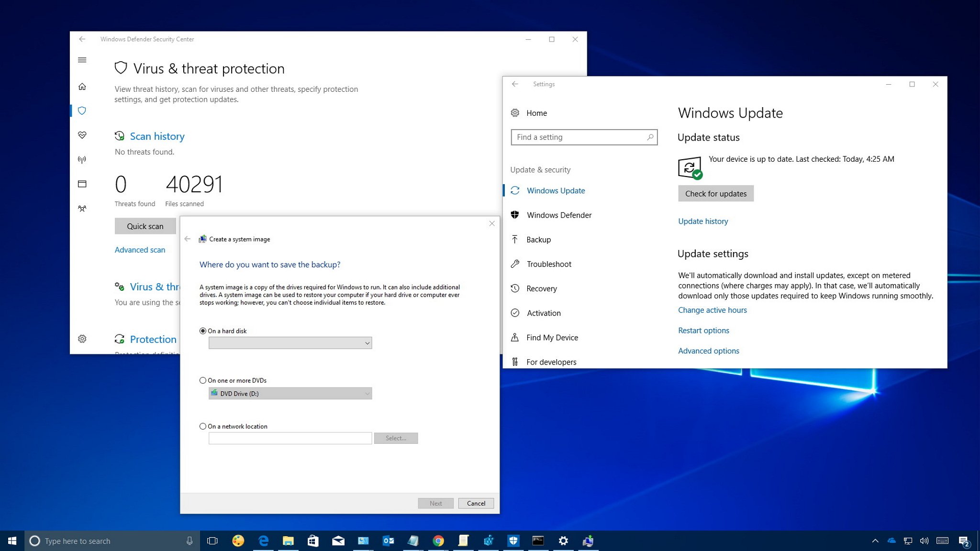Viewport: 980px width, 551px height.
Task: Click the Backup icon in Settings sidebar
Action: coord(515,239)
